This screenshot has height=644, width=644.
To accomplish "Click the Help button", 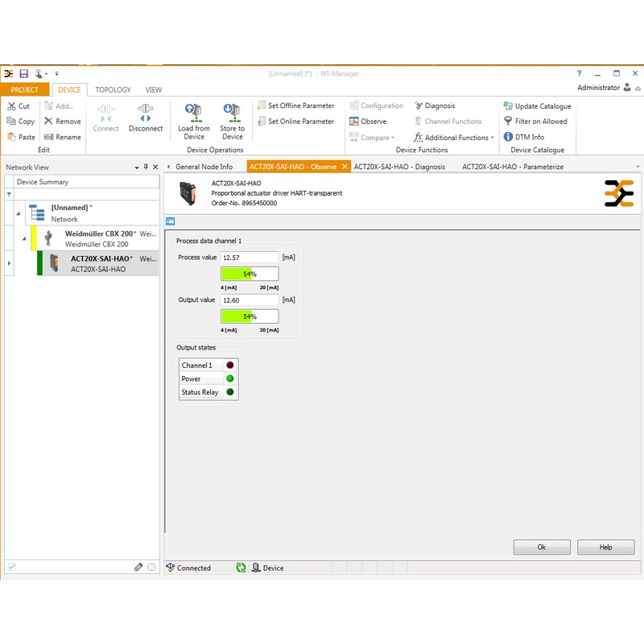I will [606, 547].
